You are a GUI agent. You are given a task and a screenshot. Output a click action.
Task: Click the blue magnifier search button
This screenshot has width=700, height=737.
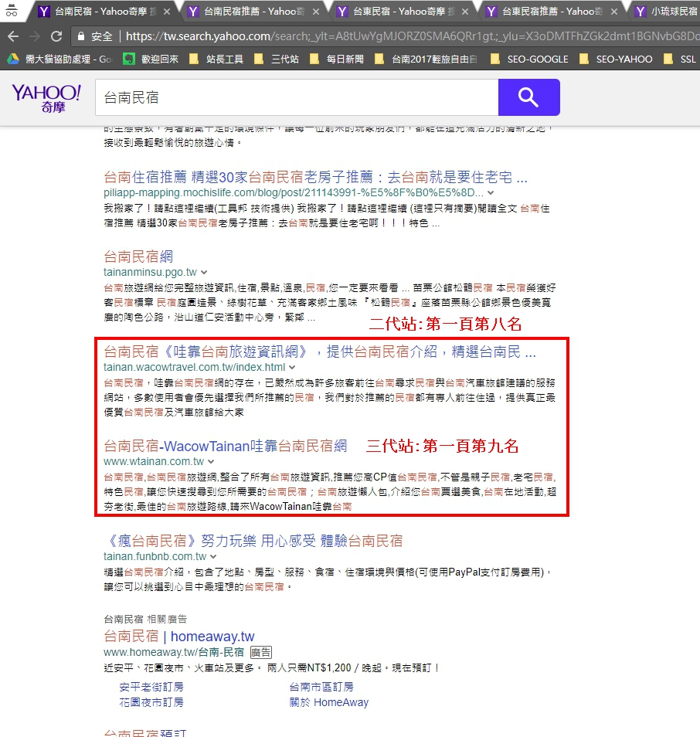coord(529,97)
